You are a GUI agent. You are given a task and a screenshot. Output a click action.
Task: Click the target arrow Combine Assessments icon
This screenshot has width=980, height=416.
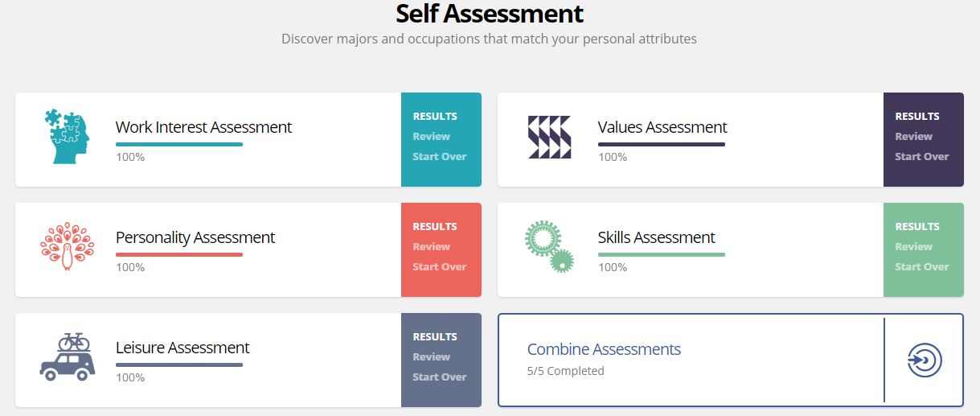pos(925,360)
